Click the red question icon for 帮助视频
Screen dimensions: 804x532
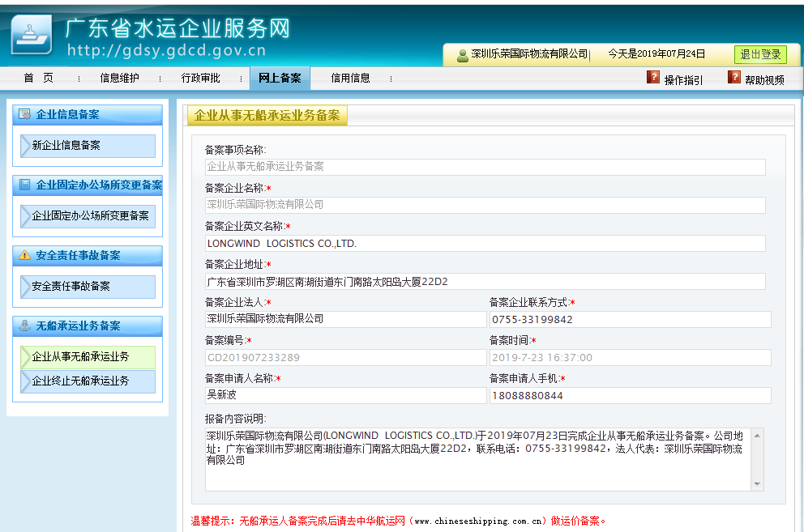pos(734,77)
